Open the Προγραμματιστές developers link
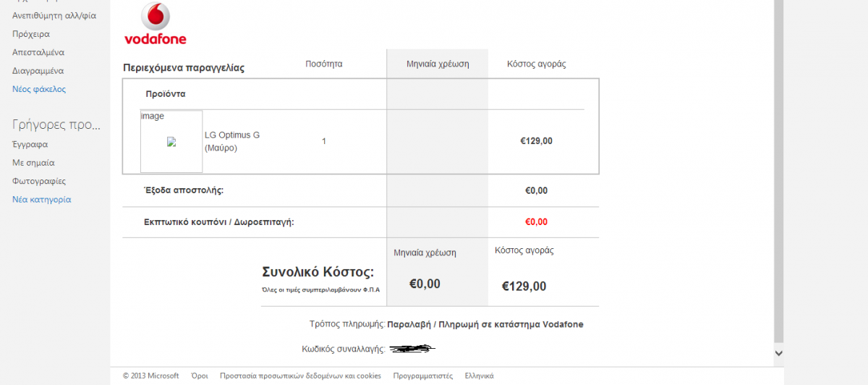 pyautogui.click(x=423, y=376)
